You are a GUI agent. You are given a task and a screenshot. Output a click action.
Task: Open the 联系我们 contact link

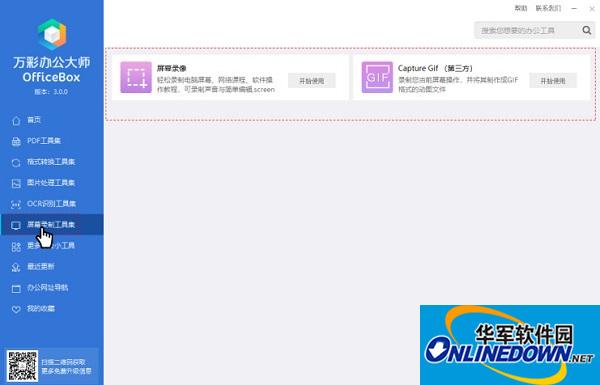[x=548, y=8]
